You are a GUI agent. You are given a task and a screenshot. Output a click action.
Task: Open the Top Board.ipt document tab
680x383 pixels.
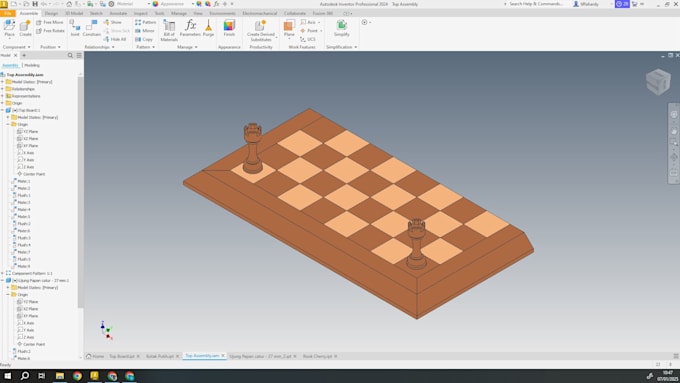tap(121, 356)
